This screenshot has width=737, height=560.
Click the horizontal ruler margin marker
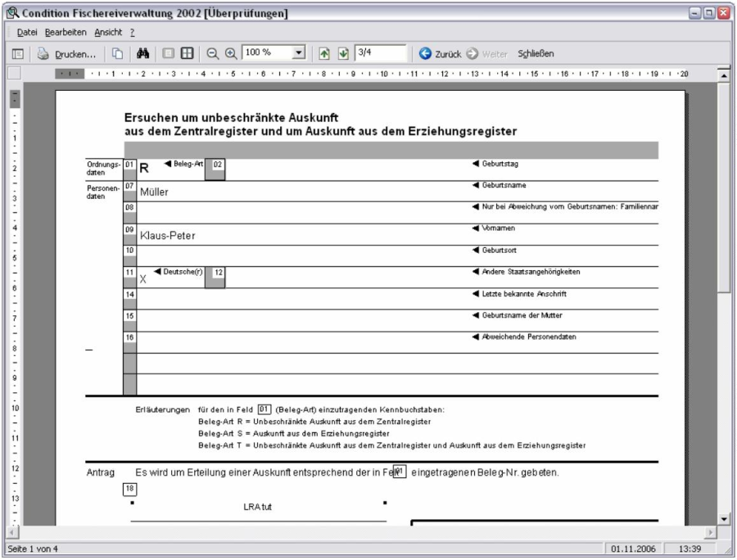coord(70,74)
